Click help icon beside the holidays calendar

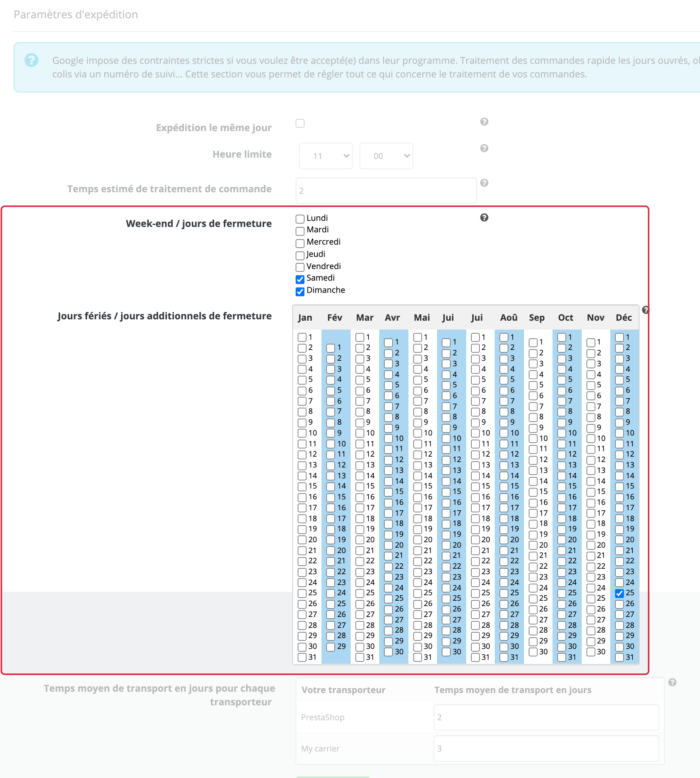click(646, 310)
